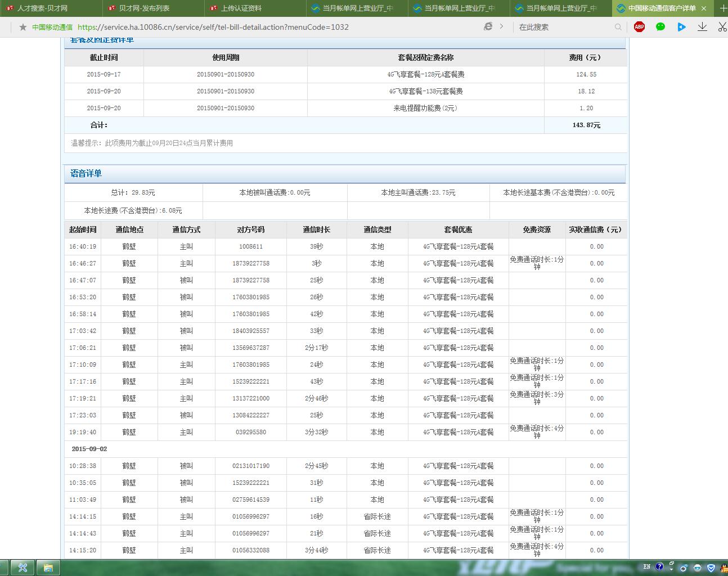The width and height of the screenshot is (728, 576).
Task: Click the EN language indicator in tray
Action: pyautogui.click(x=646, y=567)
